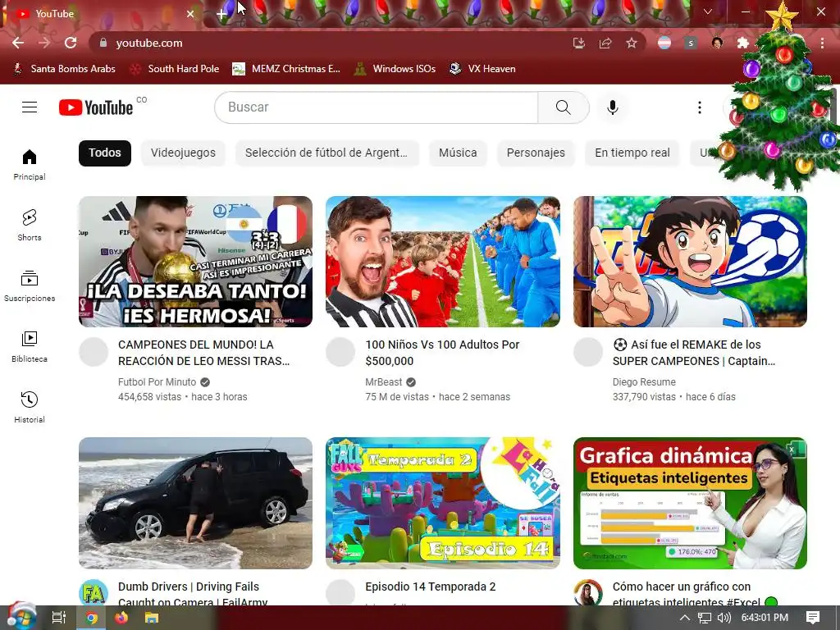Open Chrome three-dot menu at top right
840x630 pixels.
822,43
